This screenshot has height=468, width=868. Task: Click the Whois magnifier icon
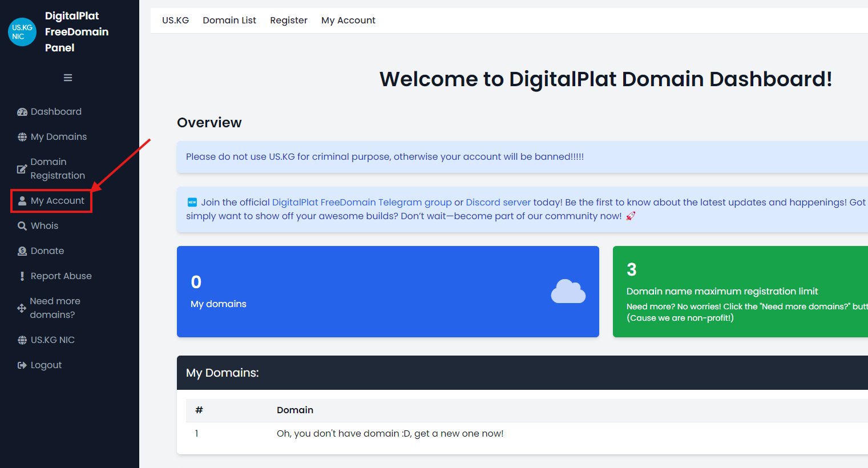22,226
